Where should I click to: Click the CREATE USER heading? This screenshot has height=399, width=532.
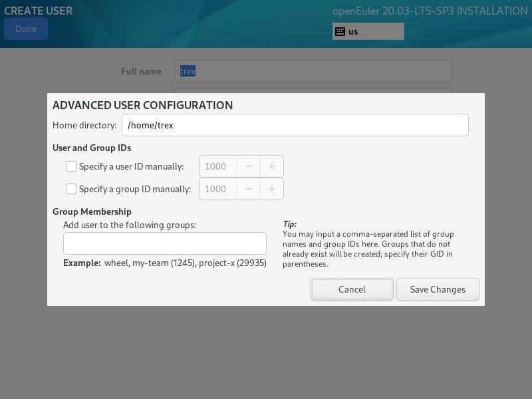[x=39, y=11]
